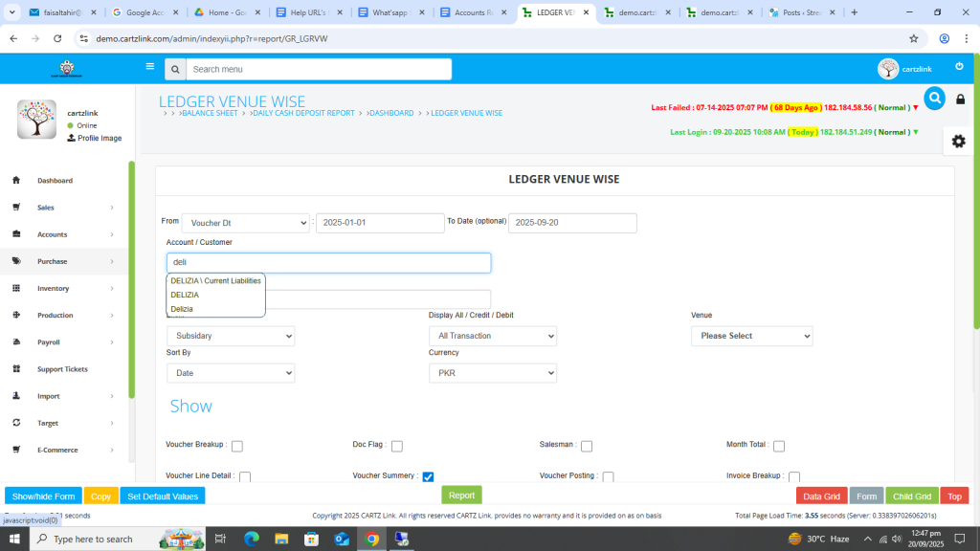
Task: Click the Support Tickets icon in sidebar
Action: click(x=16, y=368)
